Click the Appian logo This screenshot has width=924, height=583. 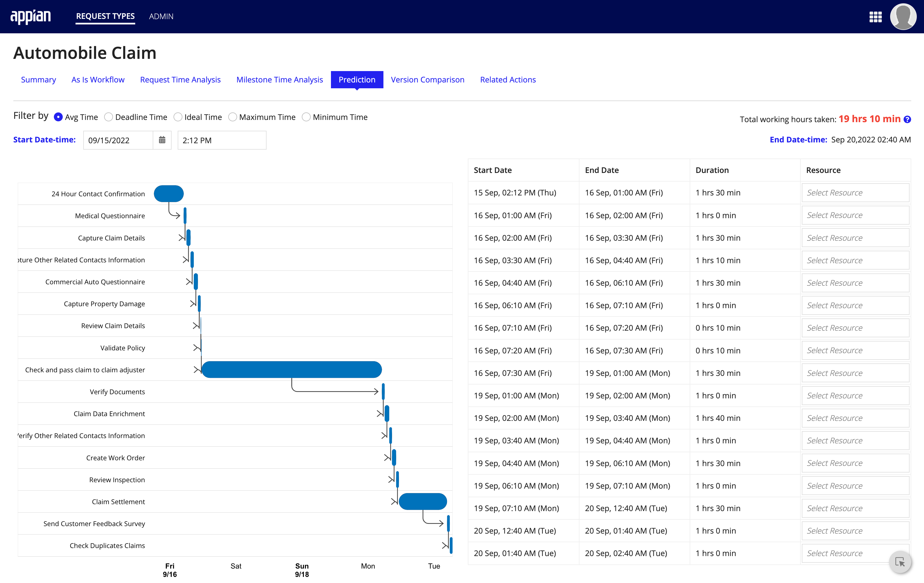tap(30, 16)
